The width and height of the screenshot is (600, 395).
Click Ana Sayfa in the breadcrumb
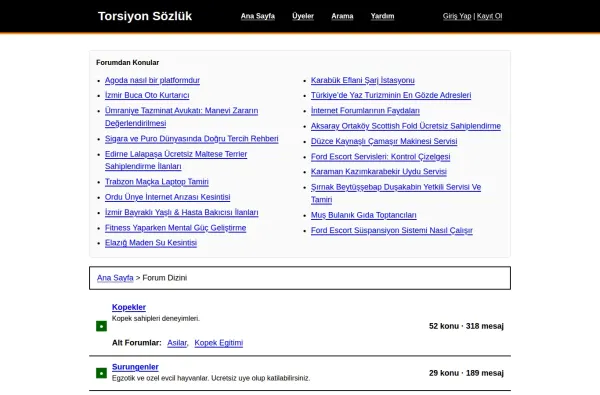[115, 278]
